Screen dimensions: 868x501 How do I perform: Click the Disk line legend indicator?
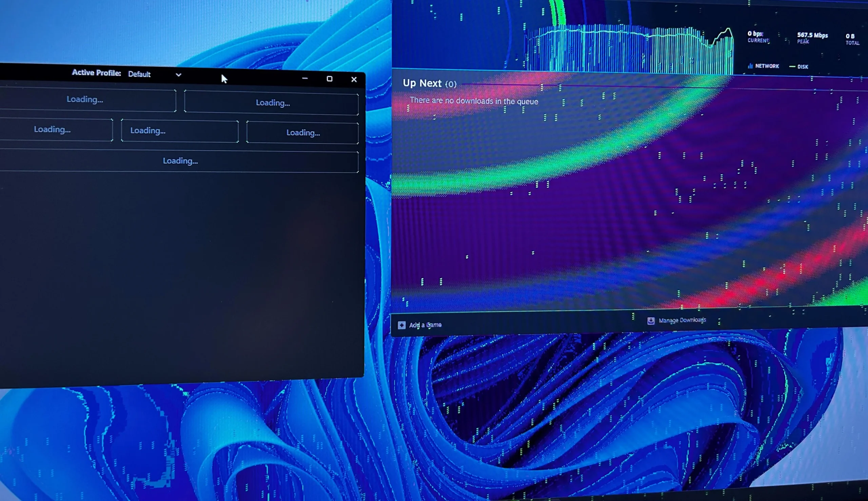(792, 66)
